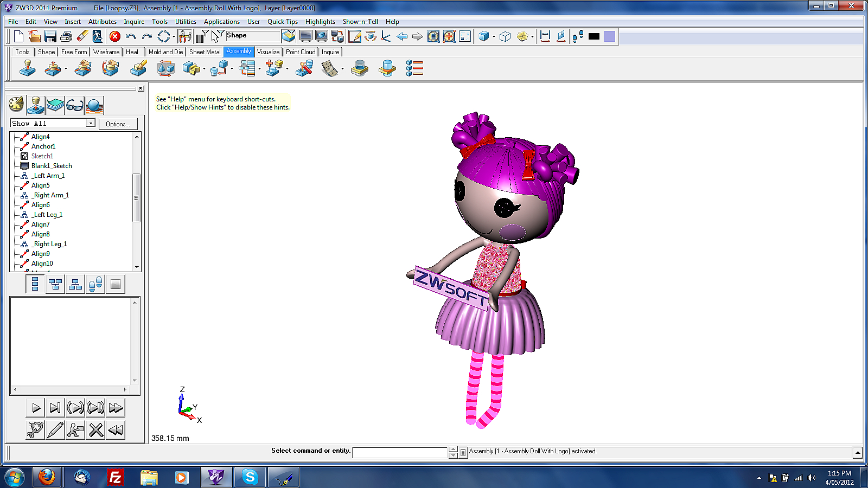Click the film strip animation icon
The image size is (868, 488).
329,68
